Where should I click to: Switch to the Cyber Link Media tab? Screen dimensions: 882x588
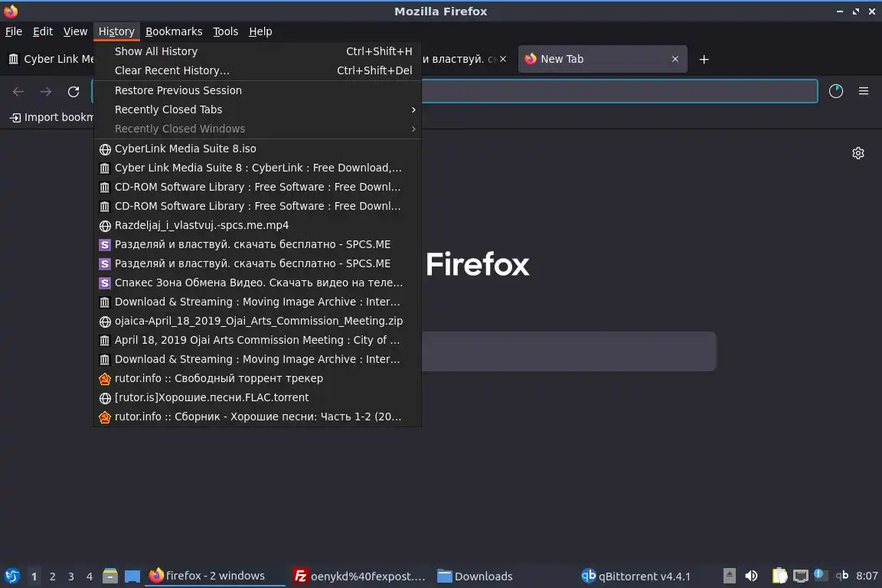coord(51,59)
